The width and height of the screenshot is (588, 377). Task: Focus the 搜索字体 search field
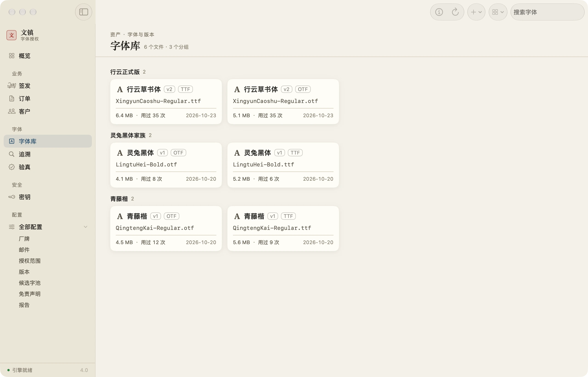[547, 12]
